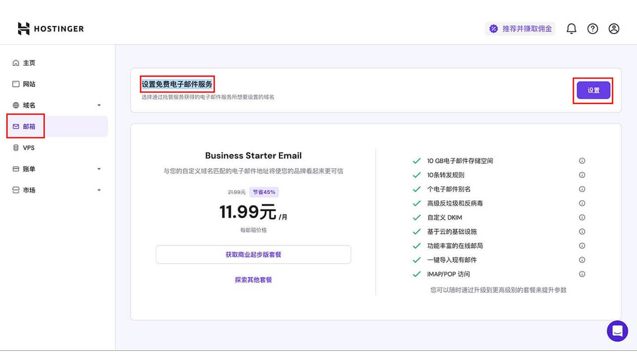Click the 一键导入现有邮件 feature text

pyautogui.click(x=452, y=260)
